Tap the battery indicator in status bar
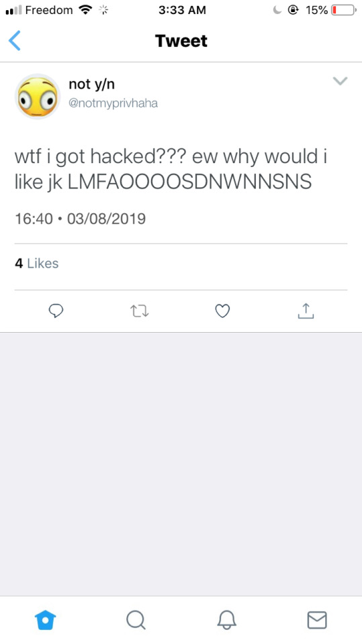Screen dimensions: 362x644 (x=343, y=10)
